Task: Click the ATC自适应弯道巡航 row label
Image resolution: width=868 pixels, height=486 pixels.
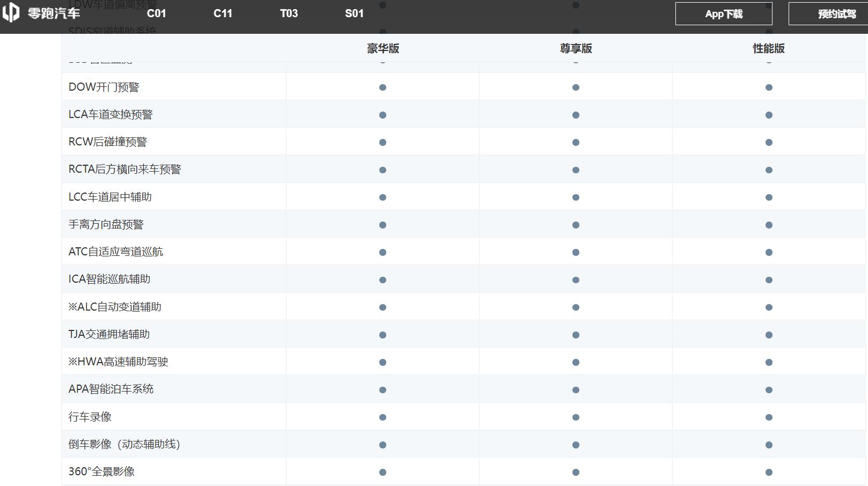Action: click(116, 252)
